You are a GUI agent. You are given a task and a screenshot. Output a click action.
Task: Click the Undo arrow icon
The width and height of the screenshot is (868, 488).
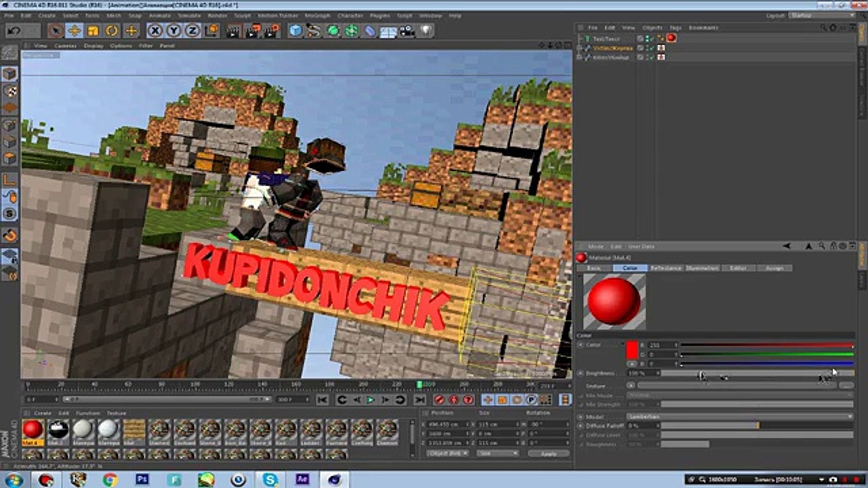[x=14, y=31]
